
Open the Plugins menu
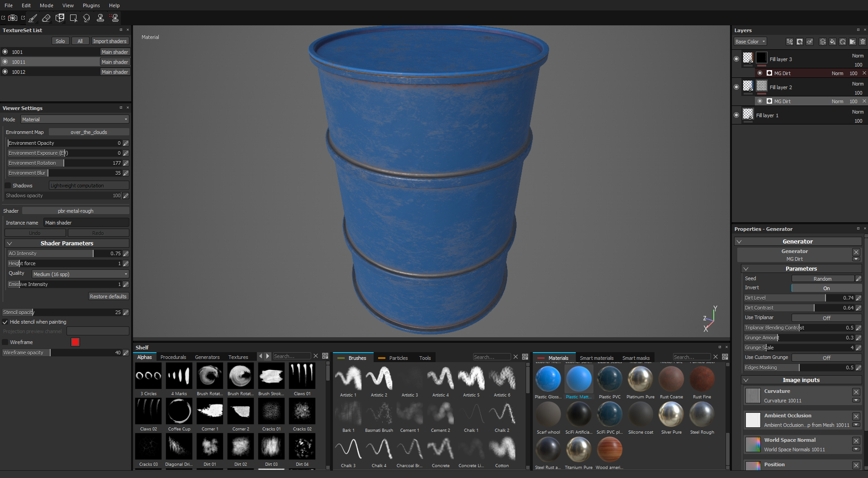pyautogui.click(x=91, y=5)
